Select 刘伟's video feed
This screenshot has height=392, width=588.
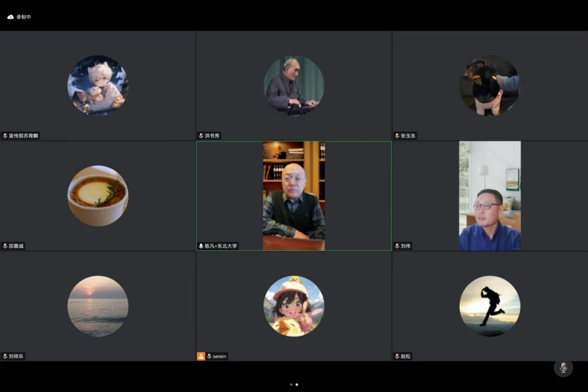point(490,196)
